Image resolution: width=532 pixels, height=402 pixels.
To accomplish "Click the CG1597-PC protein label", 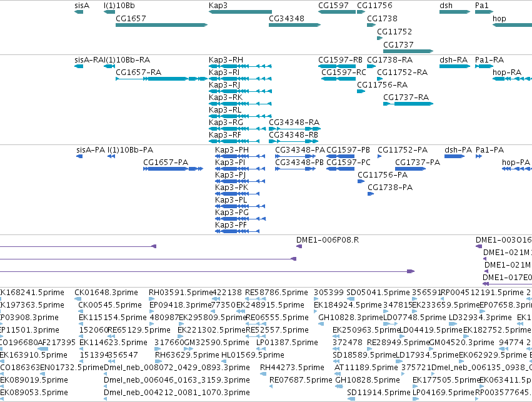I will pos(348,163).
